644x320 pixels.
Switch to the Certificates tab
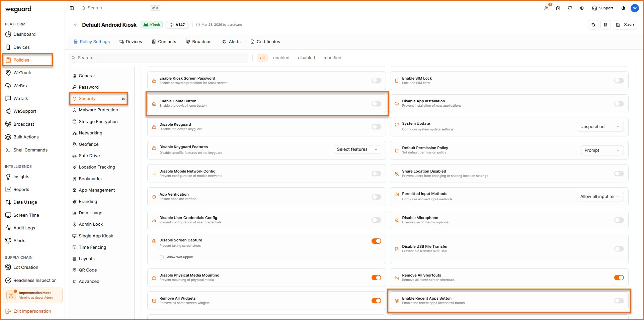pyautogui.click(x=265, y=42)
